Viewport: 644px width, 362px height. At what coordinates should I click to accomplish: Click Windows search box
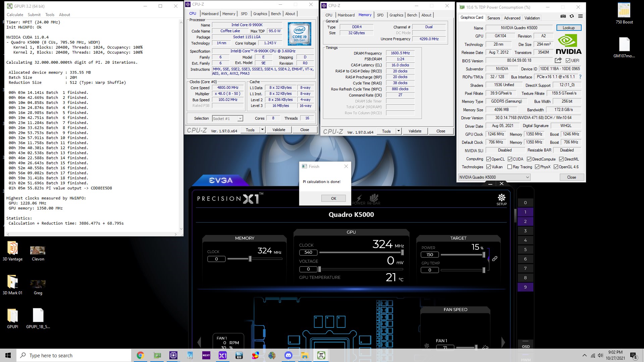tap(74, 355)
